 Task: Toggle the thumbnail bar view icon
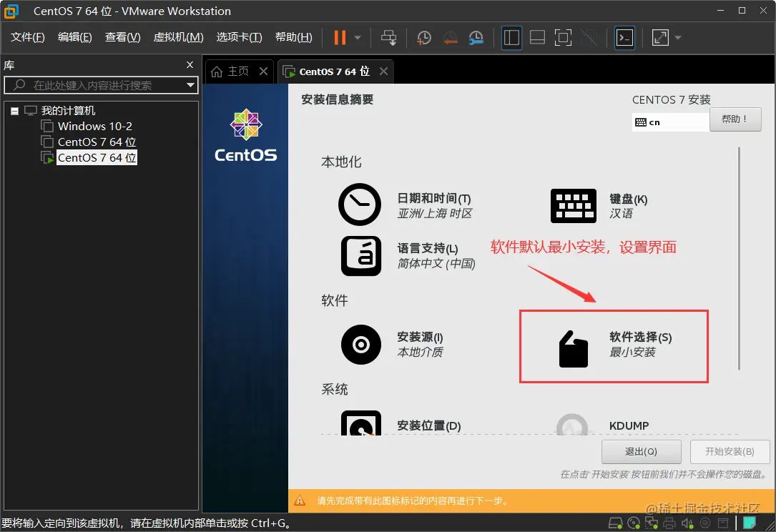point(537,38)
